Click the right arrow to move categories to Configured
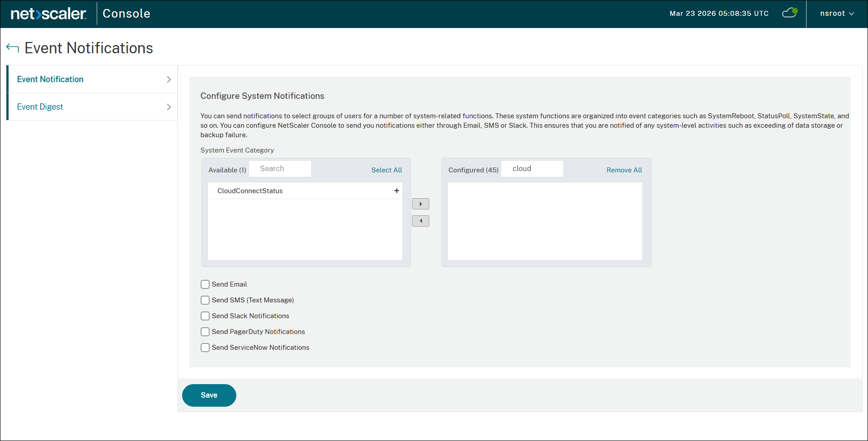This screenshot has height=441, width=868. pos(420,204)
